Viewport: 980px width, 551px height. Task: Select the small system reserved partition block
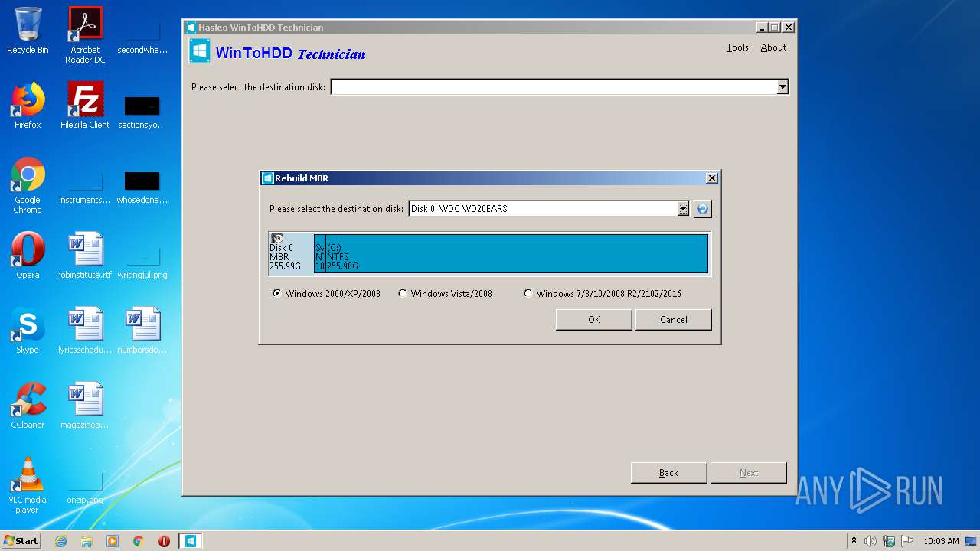tap(319, 253)
